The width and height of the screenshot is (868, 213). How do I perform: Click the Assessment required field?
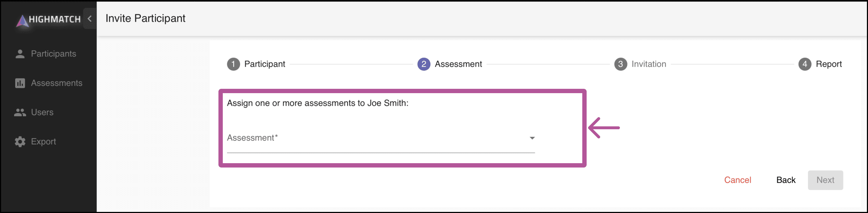pyautogui.click(x=381, y=138)
